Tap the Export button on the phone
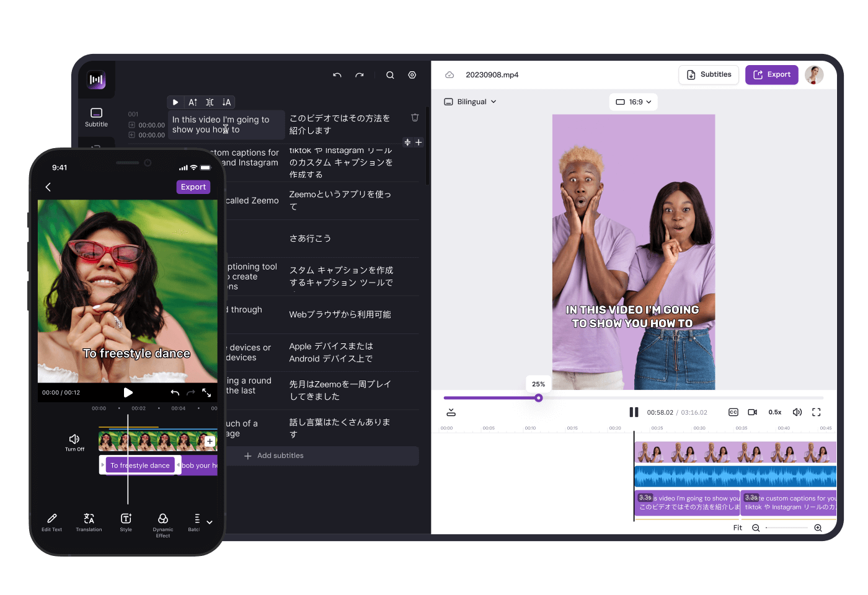The height and width of the screenshot is (595, 868). coord(193,187)
